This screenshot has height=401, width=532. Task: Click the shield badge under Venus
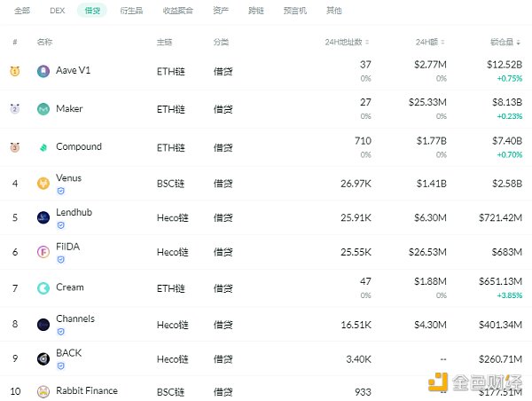[61, 191]
